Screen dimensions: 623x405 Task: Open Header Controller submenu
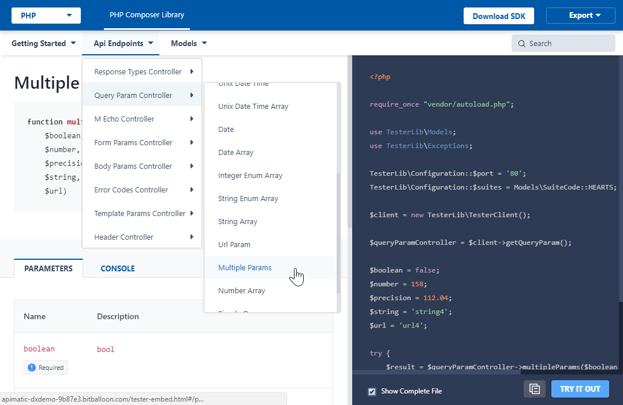[142, 237]
